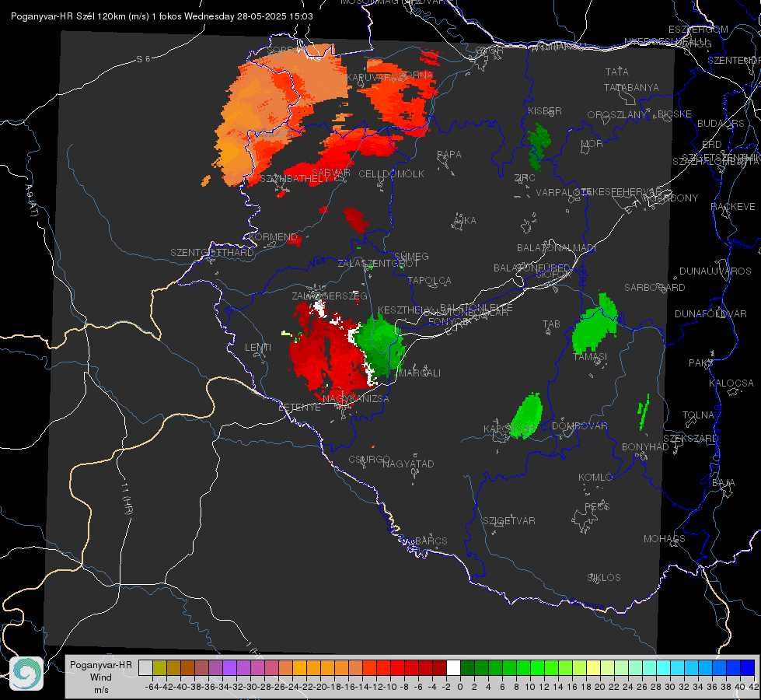Click the -64 value on the legend scale

[152, 687]
